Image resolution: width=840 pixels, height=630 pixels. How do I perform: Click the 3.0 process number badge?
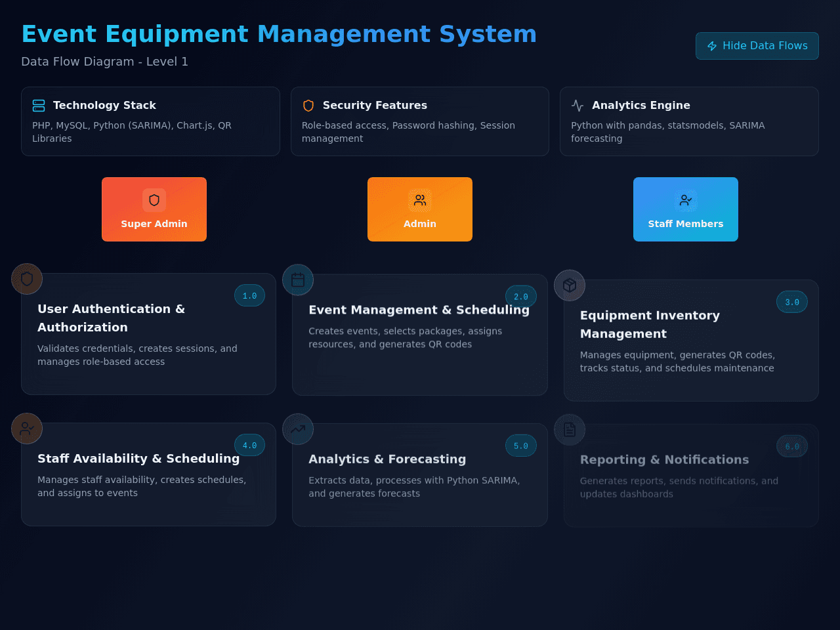(792, 302)
